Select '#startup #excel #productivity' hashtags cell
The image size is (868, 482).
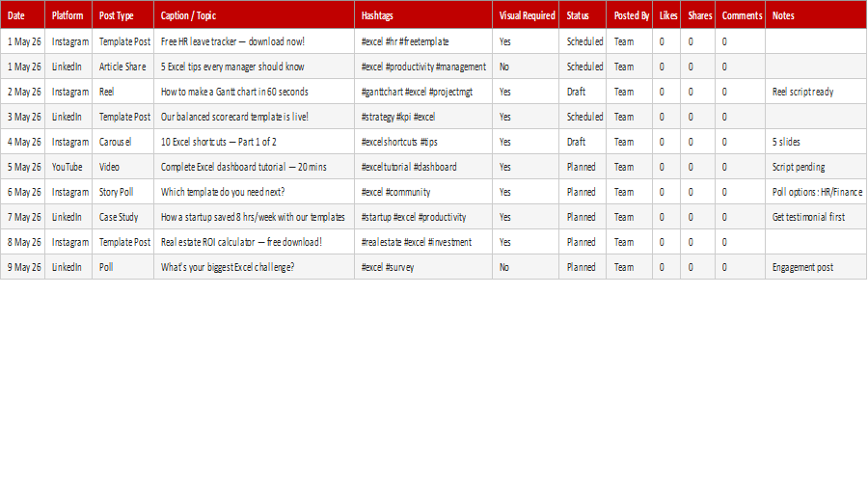coord(423,217)
